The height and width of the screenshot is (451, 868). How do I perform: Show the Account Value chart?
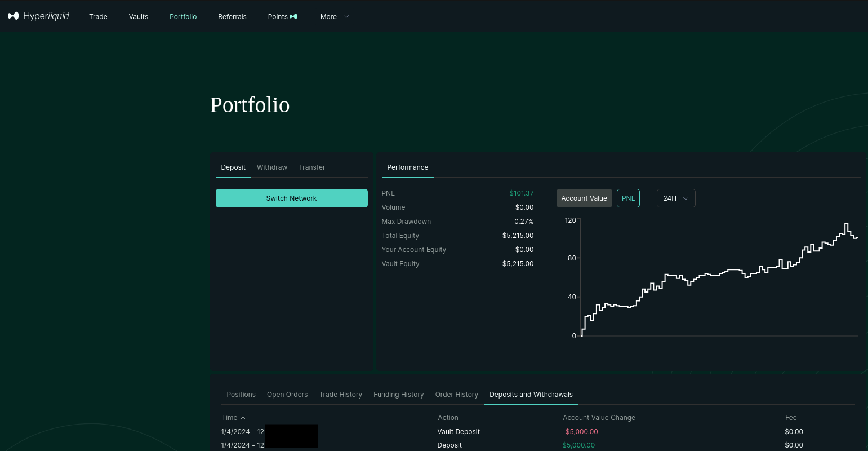pyautogui.click(x=584, y=198)
